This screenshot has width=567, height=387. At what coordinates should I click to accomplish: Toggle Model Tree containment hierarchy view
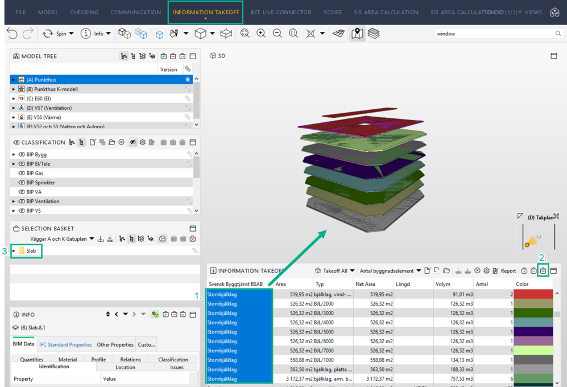124,56
